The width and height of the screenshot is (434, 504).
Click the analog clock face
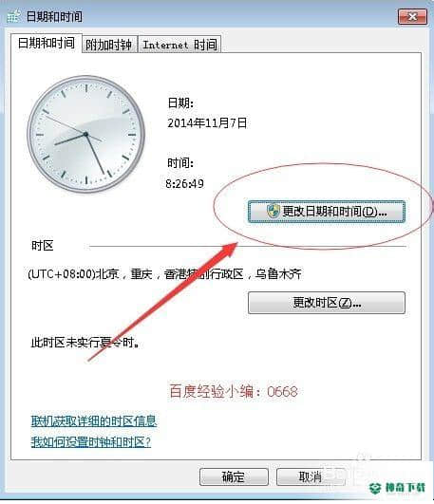click(x=85, y=134)
